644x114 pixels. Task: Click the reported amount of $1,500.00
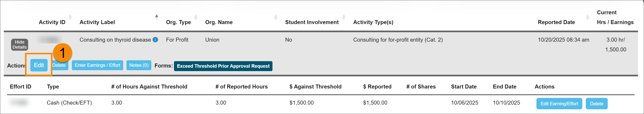point(375,103)
